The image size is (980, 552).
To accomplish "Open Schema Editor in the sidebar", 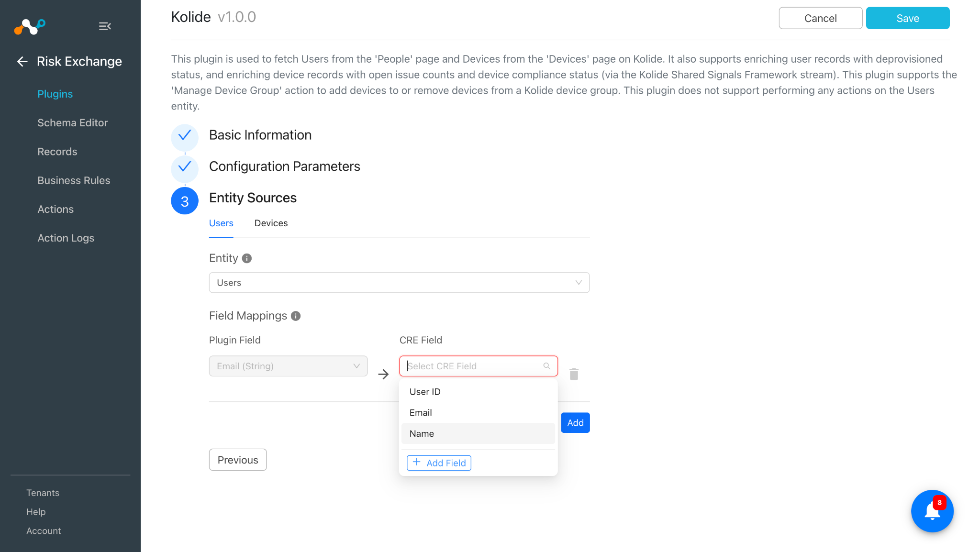I will 73,123.
